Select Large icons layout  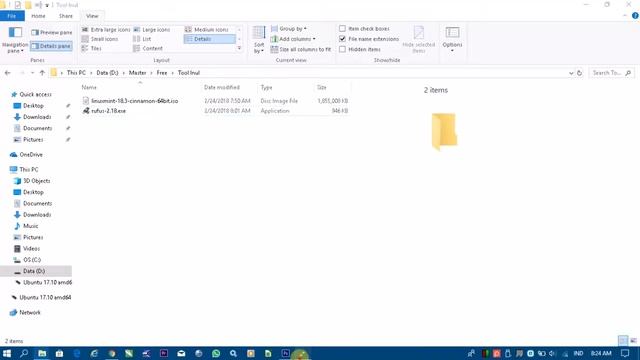click(152, 29)
